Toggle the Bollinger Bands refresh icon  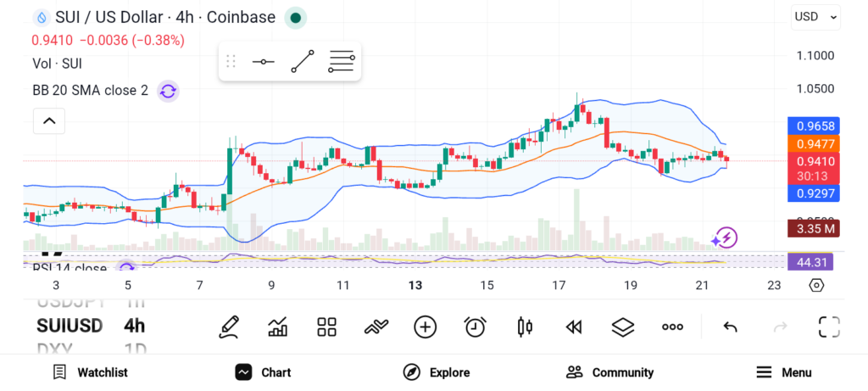click(x=168, y=91)
